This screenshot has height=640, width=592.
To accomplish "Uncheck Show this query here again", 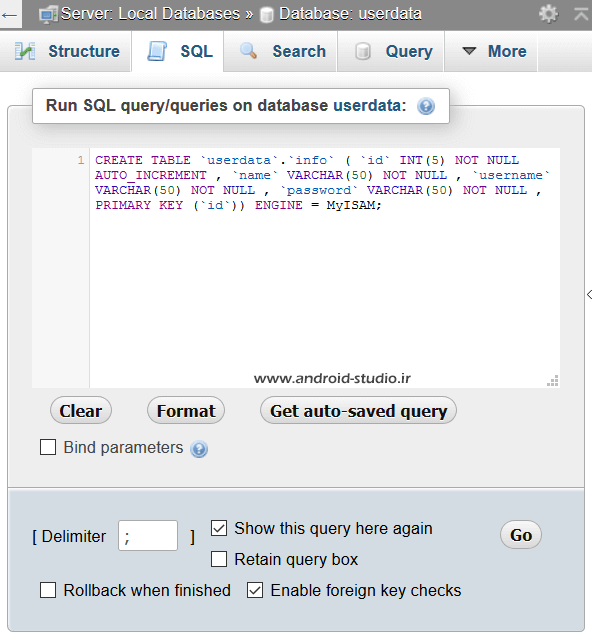I will [x=219, y=528].
